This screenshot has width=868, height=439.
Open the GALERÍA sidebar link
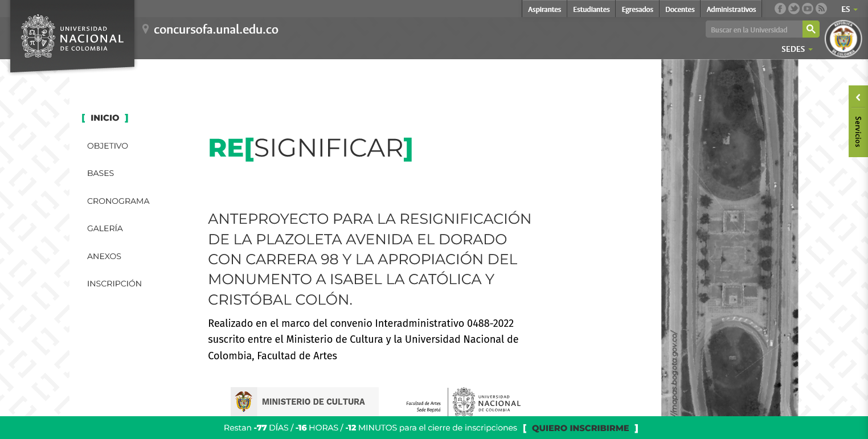(x=105, y=228)
